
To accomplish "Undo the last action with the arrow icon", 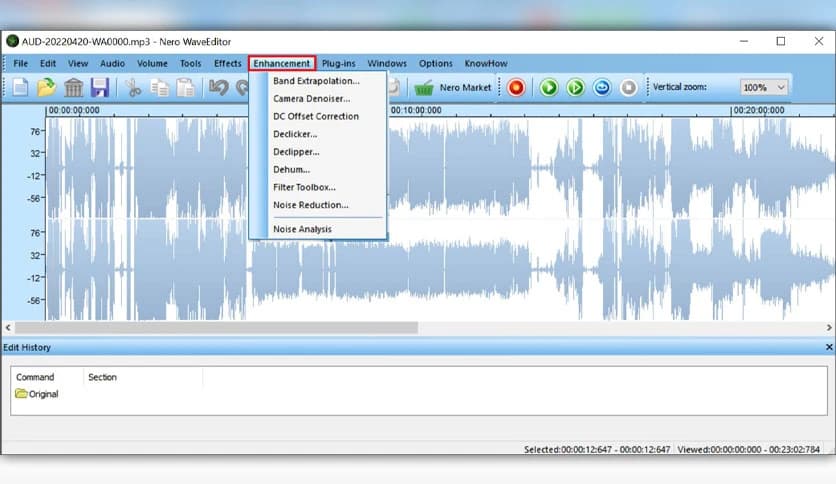I will pos(219,87).
